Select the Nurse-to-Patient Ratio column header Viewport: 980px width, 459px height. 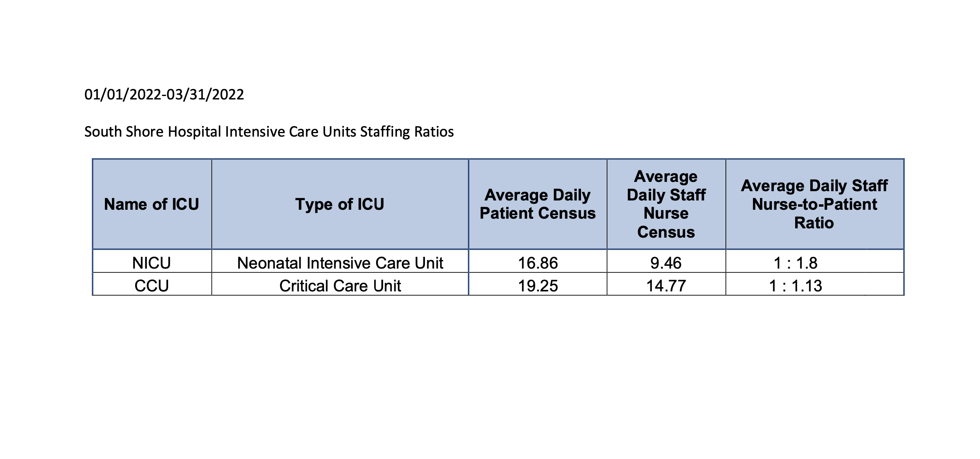(x=814, y=204)
